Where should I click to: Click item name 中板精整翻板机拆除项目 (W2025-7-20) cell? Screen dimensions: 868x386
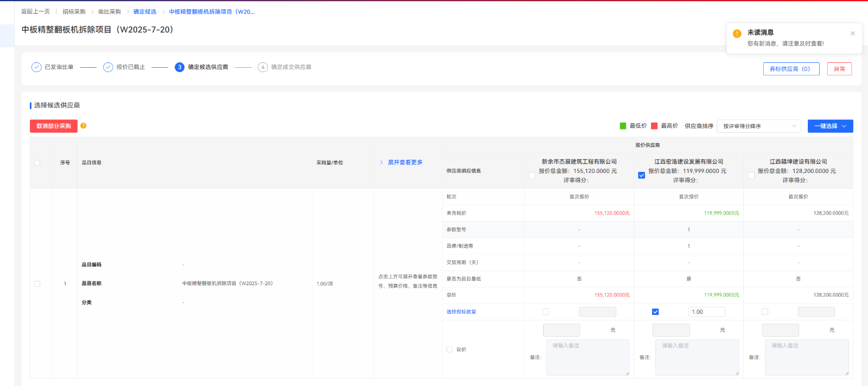(227, 284)
